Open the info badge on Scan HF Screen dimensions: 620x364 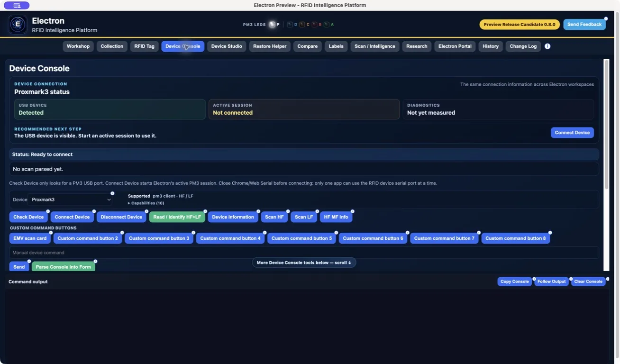click(x=288, y=211)
